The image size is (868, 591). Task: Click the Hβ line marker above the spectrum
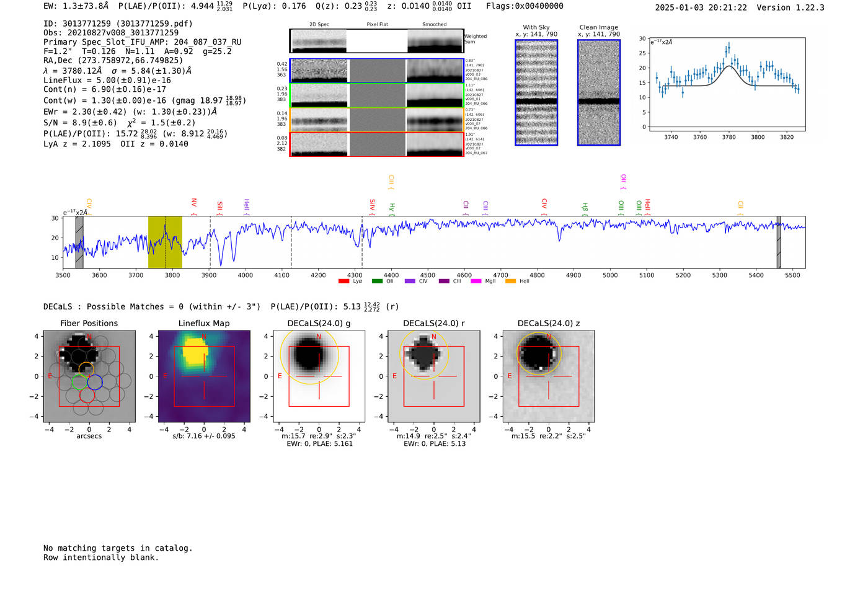(584, 209)
